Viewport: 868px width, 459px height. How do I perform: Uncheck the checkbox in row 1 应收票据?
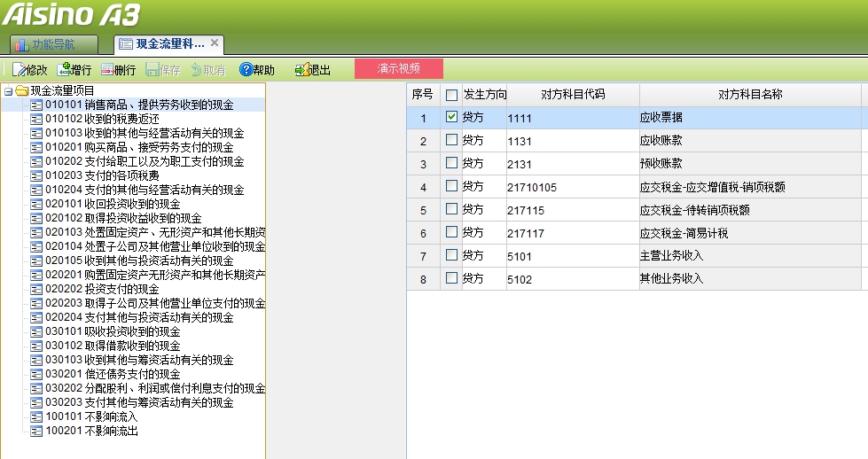(x=452, y=117)
